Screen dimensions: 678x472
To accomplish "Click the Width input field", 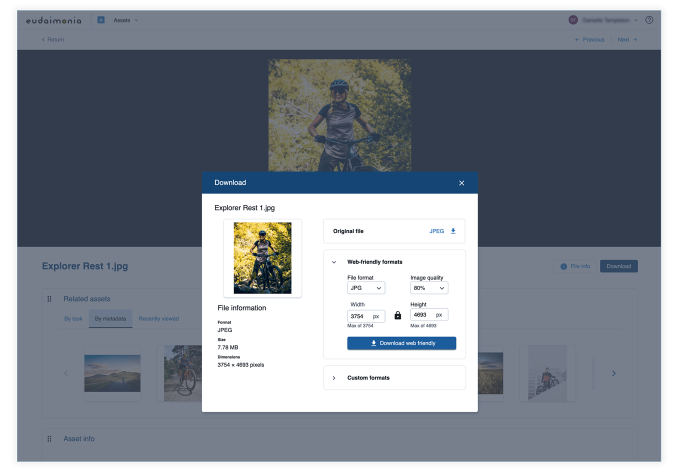I will [366, 316].
